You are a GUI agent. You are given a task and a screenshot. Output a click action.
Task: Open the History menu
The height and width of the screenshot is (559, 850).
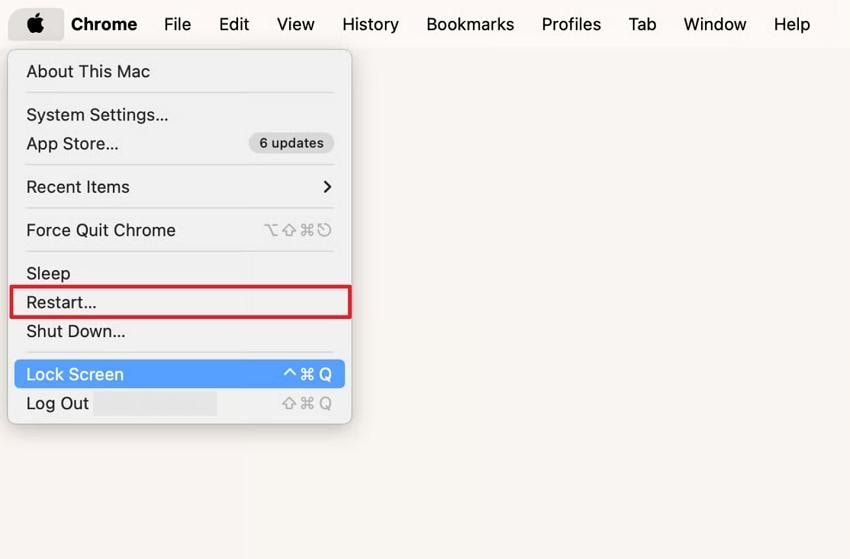pyautogui.click(x=370, y=24)
